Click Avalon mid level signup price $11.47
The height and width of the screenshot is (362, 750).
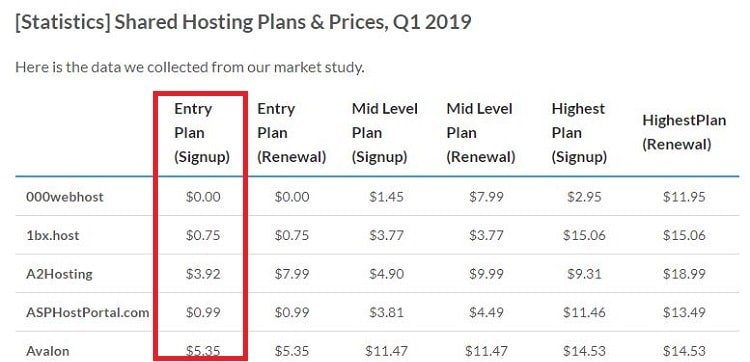tap(386, 351)
